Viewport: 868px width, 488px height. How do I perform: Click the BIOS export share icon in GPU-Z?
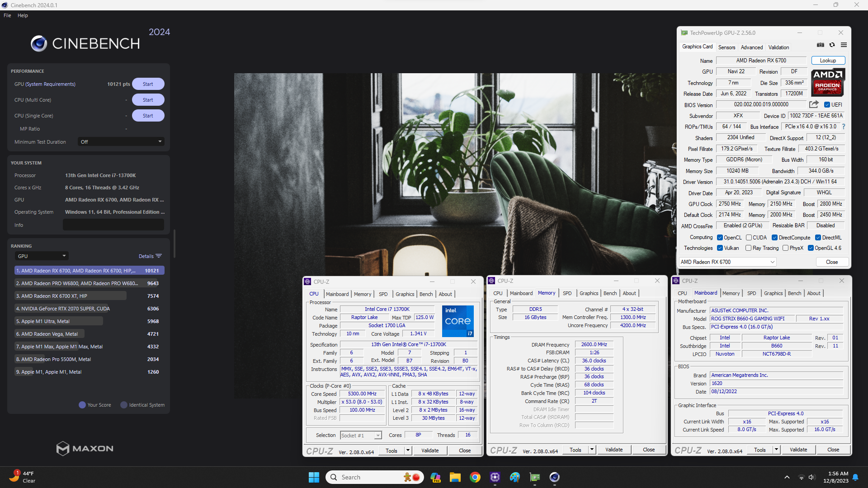coord(814,104)
